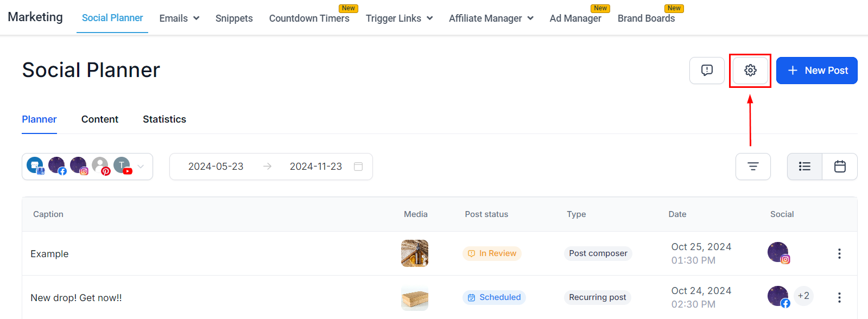Click the start date 2024-05-23 field
The image size is (868, 319).
216,167
